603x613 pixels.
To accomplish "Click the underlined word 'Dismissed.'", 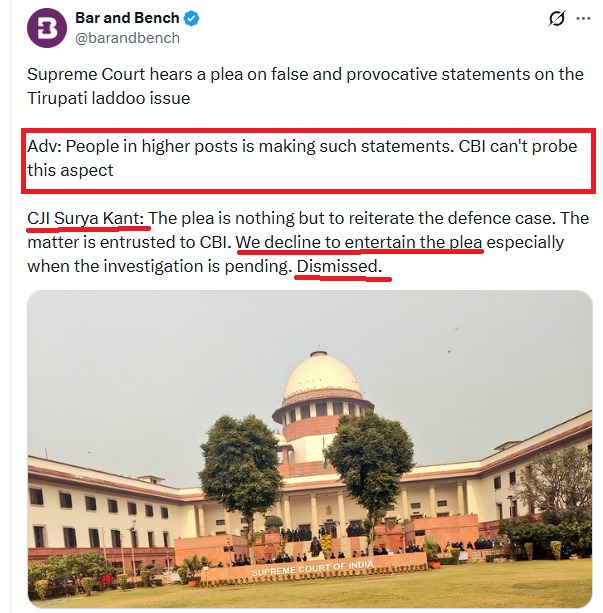I will [339, 267].
